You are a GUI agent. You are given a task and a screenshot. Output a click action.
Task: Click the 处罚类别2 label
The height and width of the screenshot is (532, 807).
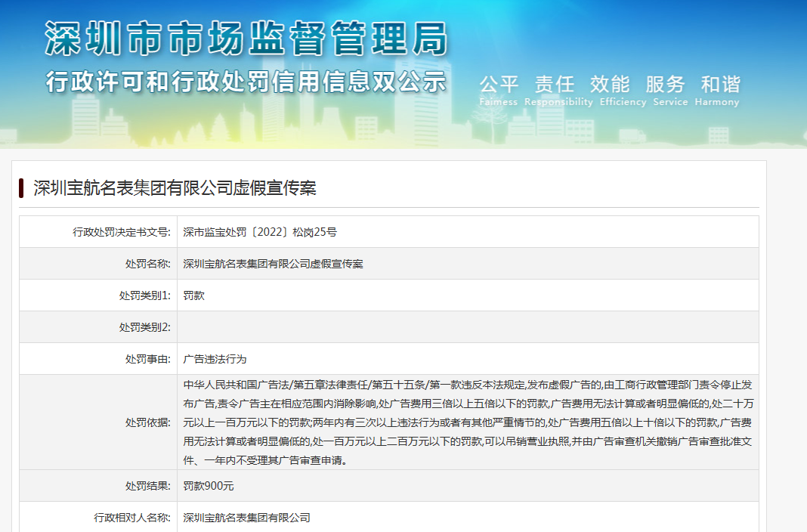[144, 327]
